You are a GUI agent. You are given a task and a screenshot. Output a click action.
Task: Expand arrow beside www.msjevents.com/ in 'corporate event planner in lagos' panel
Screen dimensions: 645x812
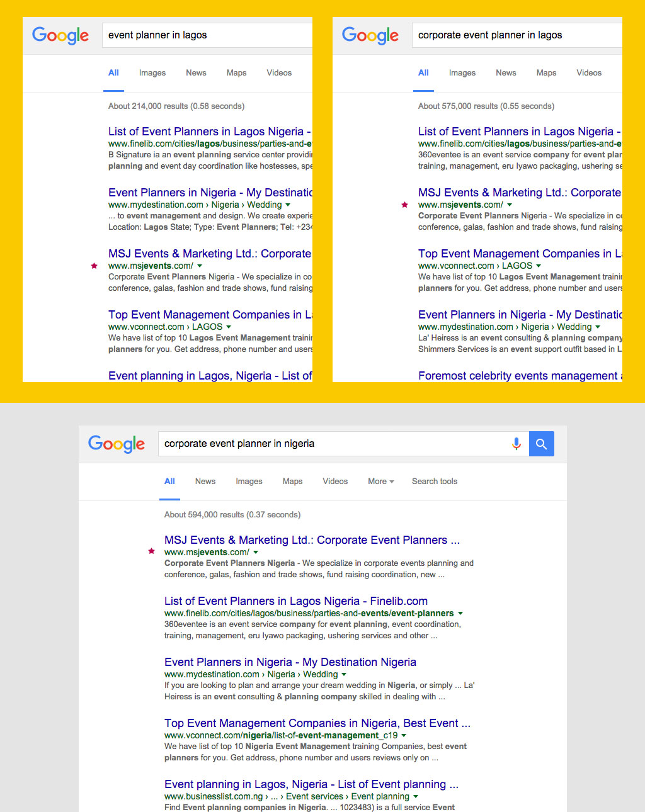510,205
